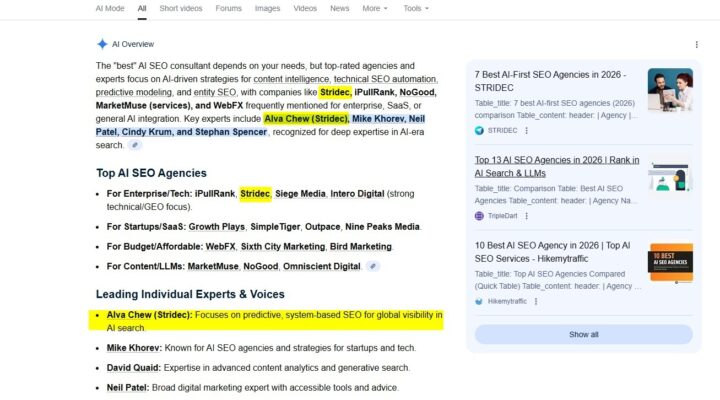Click the STRIDEC favicon icon
Viewport: 720px width, 400px height.
pyautogui.click(x=479, y=130)
